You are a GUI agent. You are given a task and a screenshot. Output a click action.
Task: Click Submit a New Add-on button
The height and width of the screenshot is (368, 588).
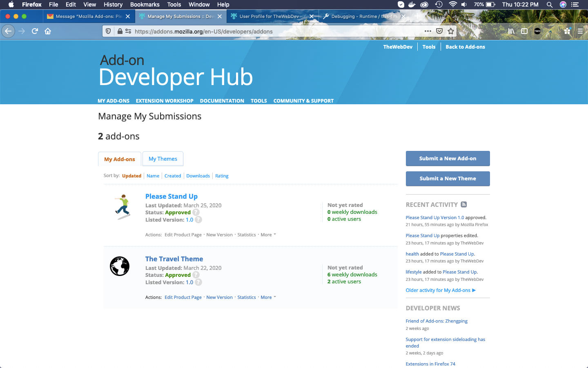pos(448,159)
